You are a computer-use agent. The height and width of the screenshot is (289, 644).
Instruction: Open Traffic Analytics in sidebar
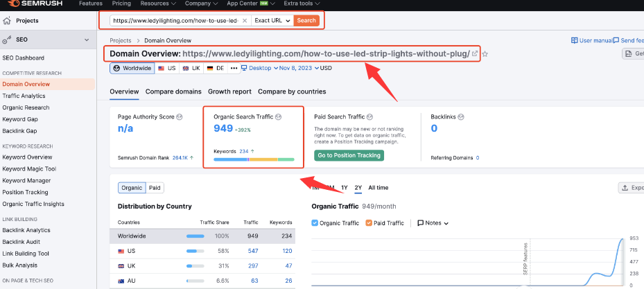pyautogui.click(x=24, y=96)
